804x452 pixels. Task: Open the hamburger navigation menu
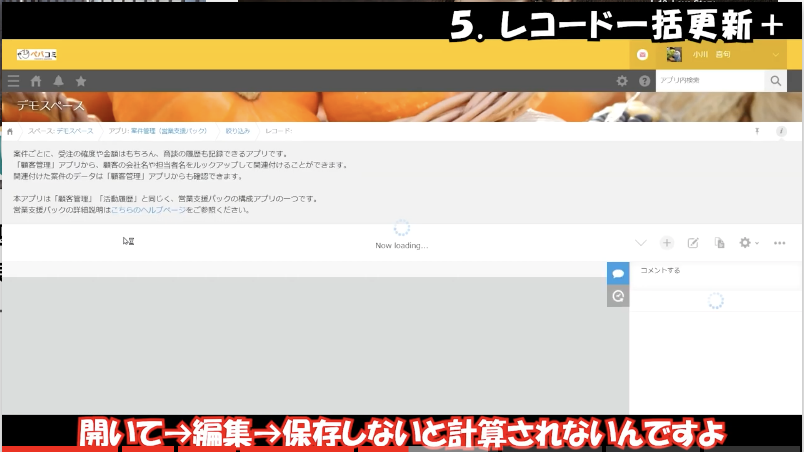tap(13, 81)
